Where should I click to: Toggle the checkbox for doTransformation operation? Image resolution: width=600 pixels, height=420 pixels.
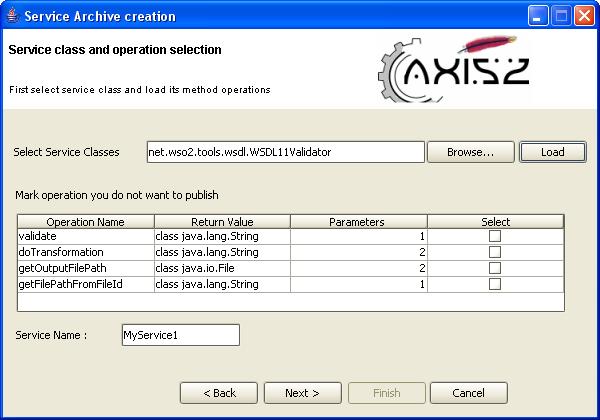(x=495, y=252)
